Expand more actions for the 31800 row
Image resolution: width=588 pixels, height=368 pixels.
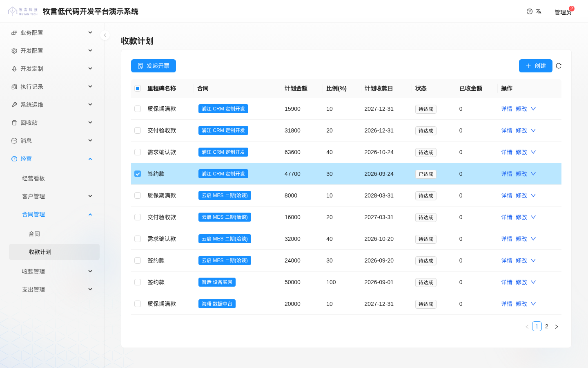(x=533, y=130)
